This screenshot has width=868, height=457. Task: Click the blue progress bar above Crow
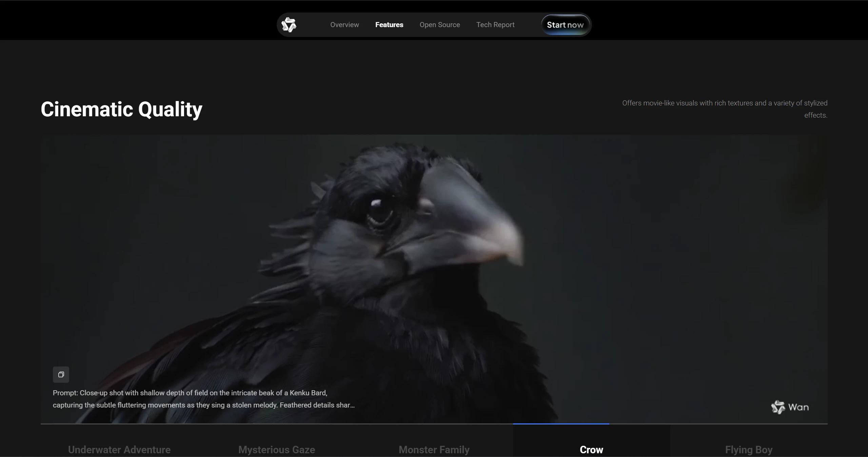pyautogui.click(x=561, y=424)
